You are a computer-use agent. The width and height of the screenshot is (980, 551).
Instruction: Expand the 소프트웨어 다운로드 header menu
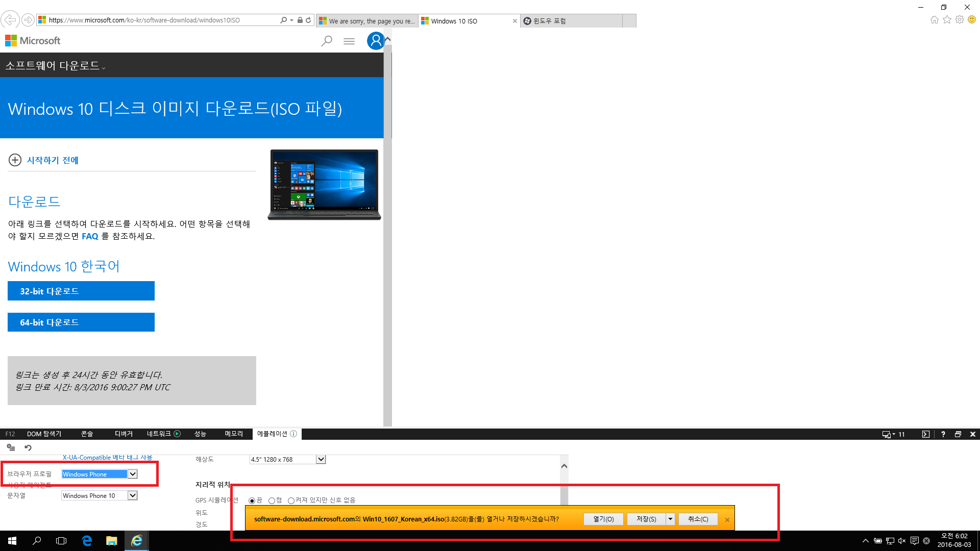(55, 65)
